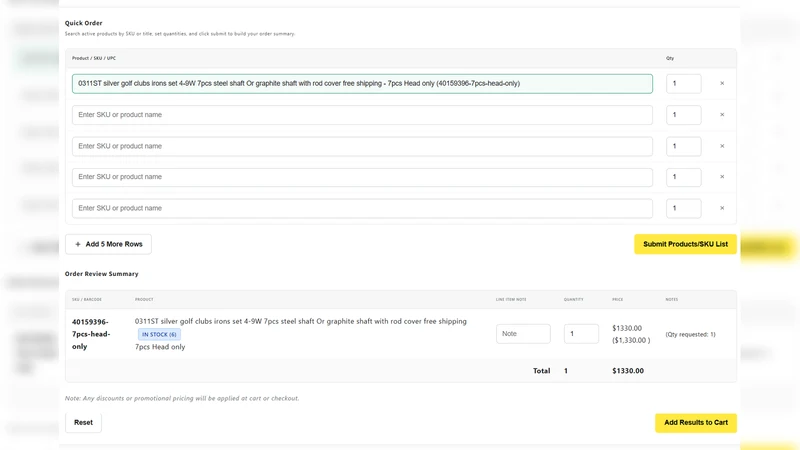Image resolution: width=800 pixels, height=450 pixels.
Task: Click the line item Note field
Action: click(x=523, y=334)
